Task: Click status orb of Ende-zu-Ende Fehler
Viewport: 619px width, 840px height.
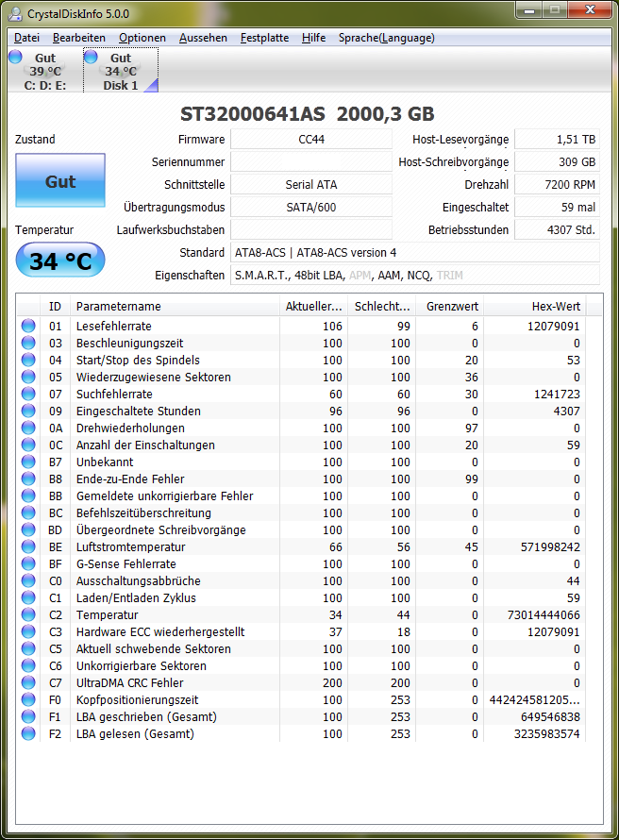Action: coord(28,479)
